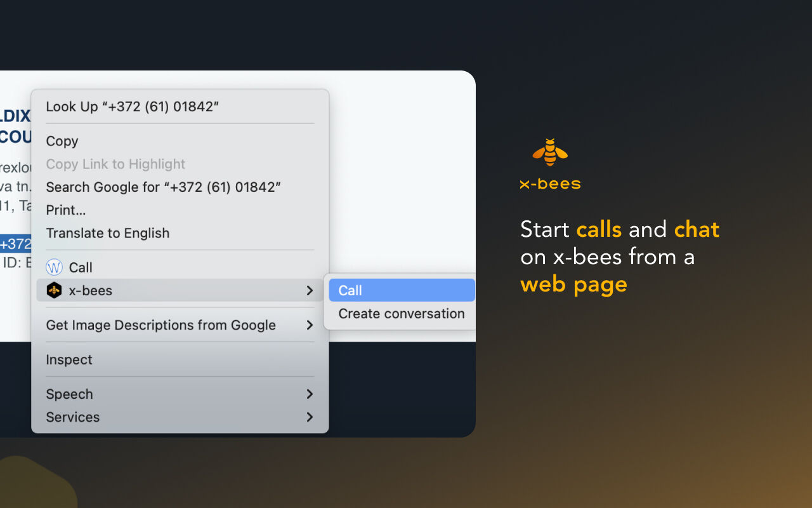Expand the Speech submenu arrow
The width and height of the screenshot is (812, 508).
click(310, 394)
